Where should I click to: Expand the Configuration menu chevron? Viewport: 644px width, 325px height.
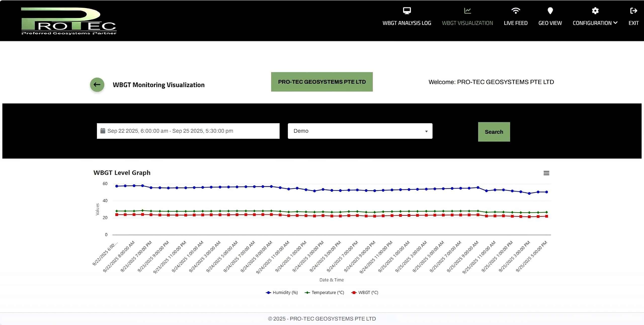(616, 23)
